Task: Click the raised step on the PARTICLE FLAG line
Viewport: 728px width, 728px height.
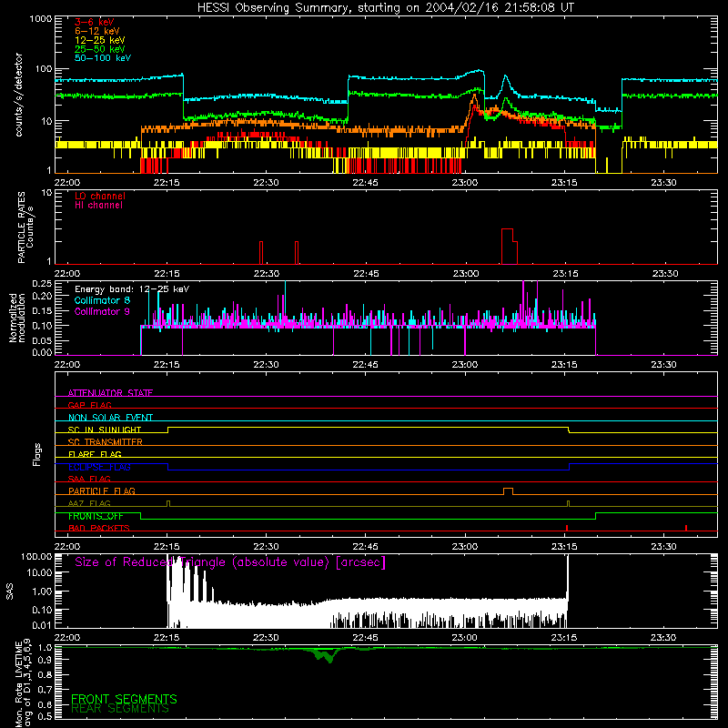Action: 508,491
